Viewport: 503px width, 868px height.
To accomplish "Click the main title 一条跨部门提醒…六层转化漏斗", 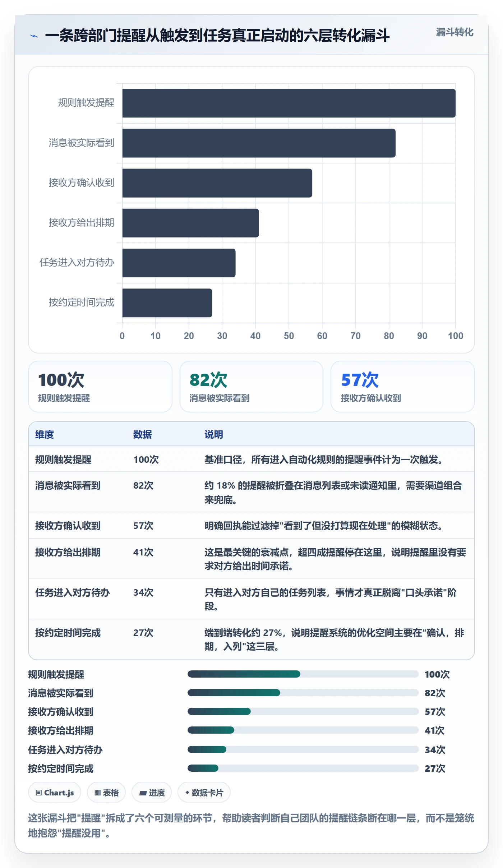I will (217, 36).
